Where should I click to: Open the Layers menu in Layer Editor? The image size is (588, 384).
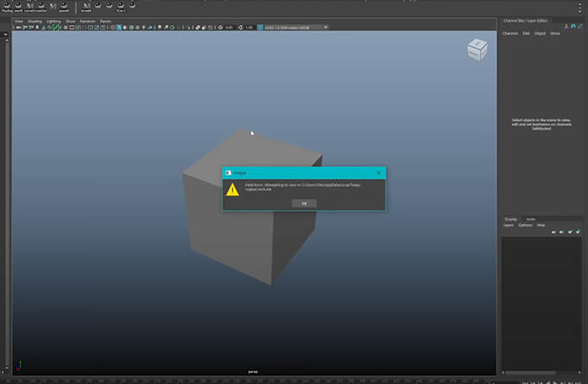point(509,225)
